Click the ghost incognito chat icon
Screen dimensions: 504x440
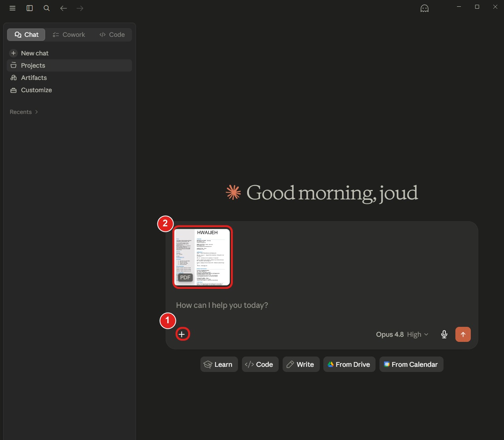[x=425, y=8]
